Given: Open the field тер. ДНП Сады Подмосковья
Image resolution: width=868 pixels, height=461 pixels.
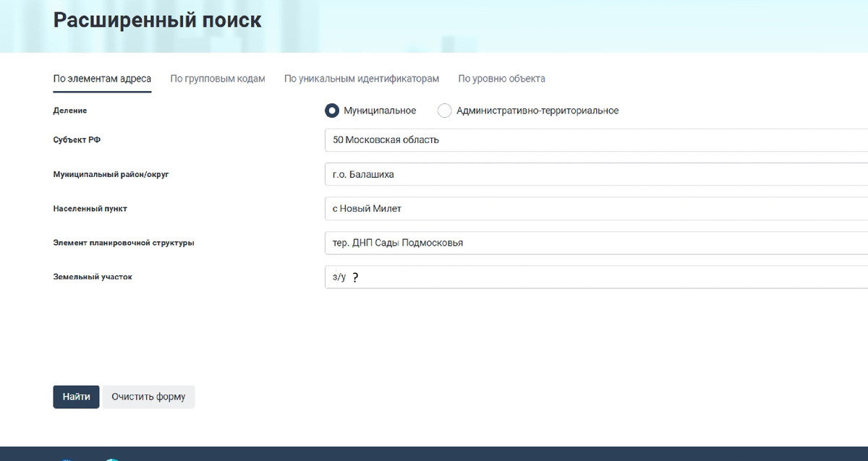Looking at the screenshot, I should pos(596,243).
